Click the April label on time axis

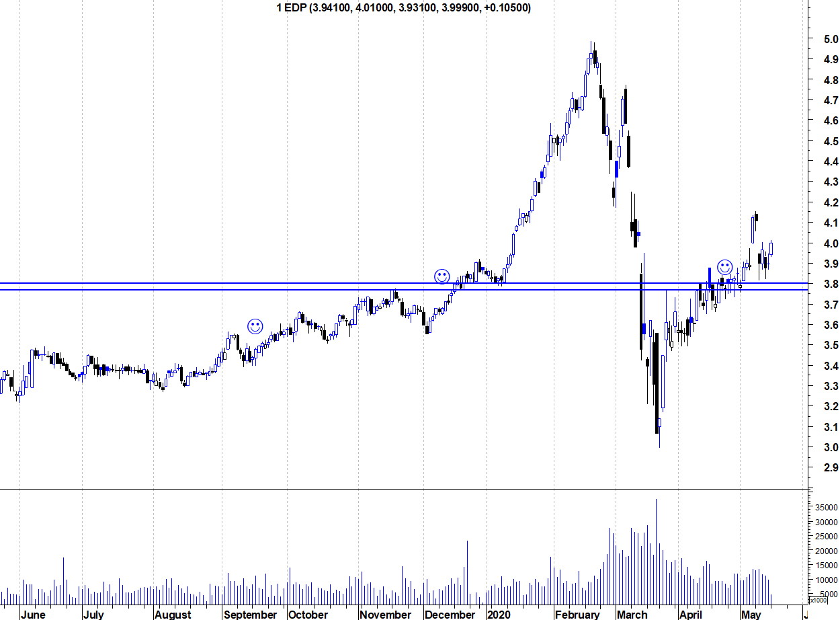click(x=691, y=615)
